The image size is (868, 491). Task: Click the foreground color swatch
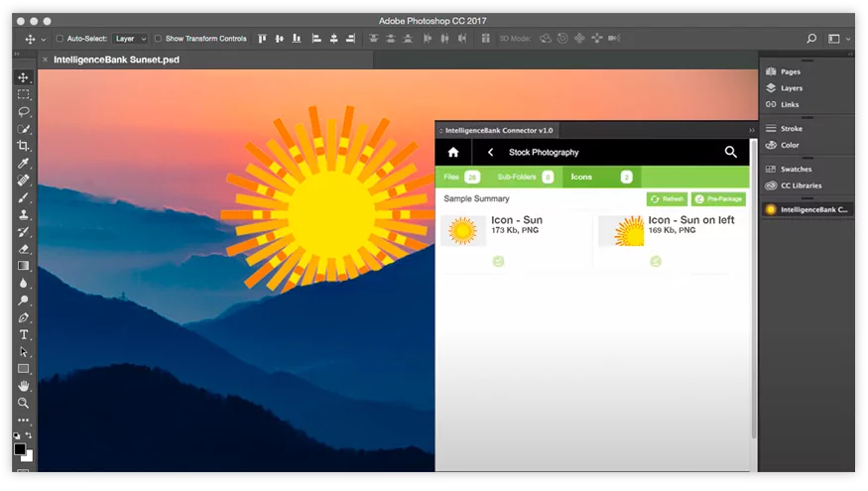click(x=20, y=449)
